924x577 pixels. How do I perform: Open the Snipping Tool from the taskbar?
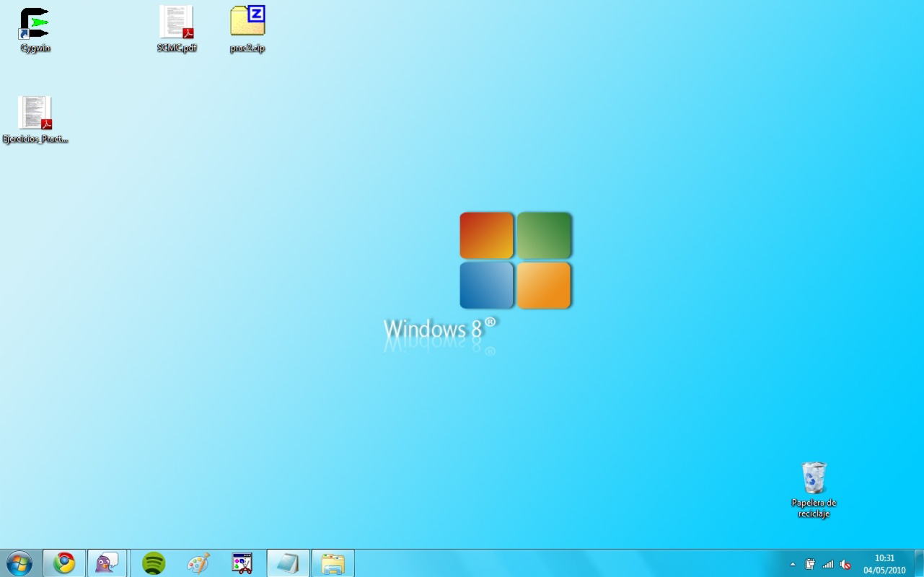pyautogui.click(x=242, y=563)
